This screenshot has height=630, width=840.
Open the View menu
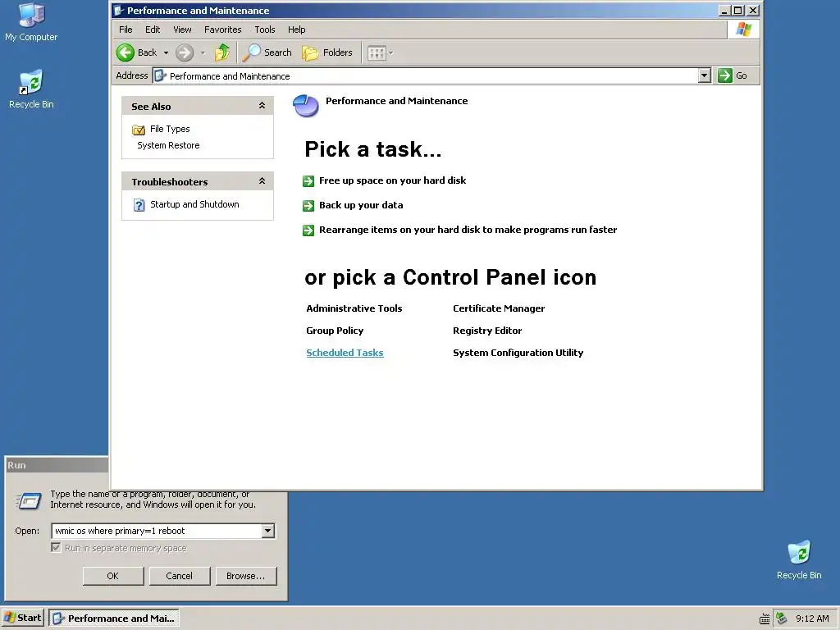182,30
